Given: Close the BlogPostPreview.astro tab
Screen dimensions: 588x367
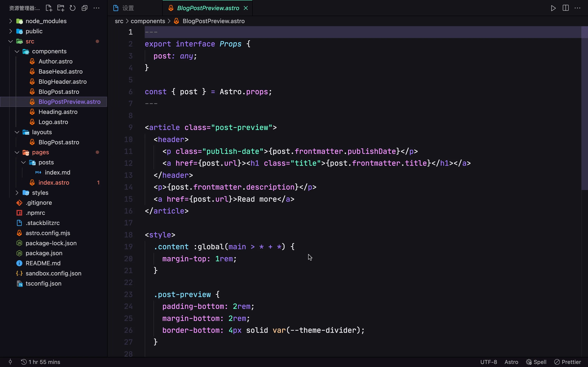Looking at the screenshot, I should (246, 8).
